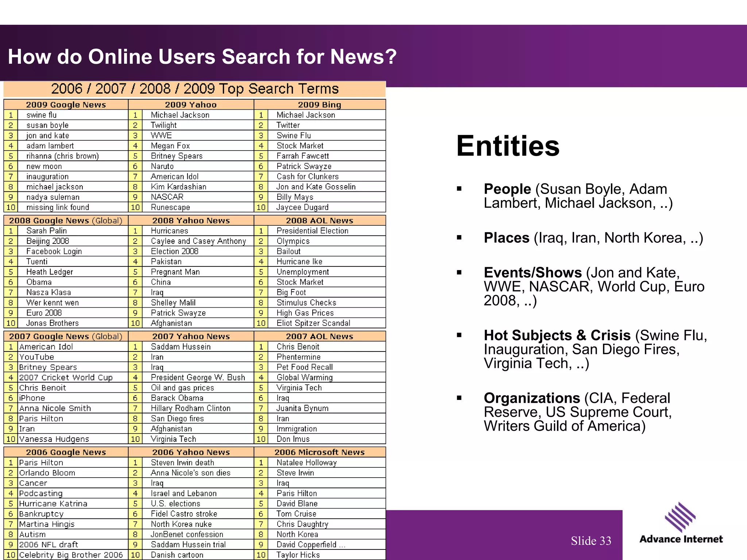Click 'President George W. Bush' entry
The width and height of the screenshot is (747, 560).
pos(198,378)
